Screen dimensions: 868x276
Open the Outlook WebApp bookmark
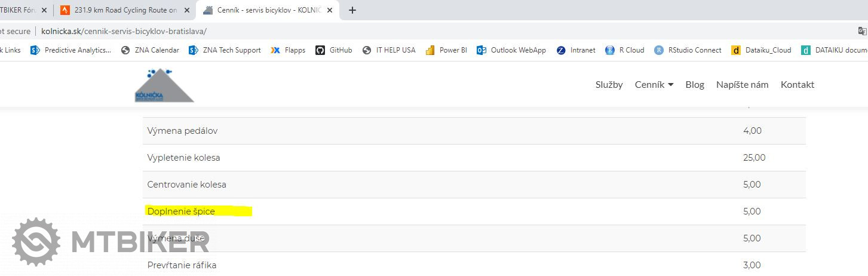coord(511,50)
